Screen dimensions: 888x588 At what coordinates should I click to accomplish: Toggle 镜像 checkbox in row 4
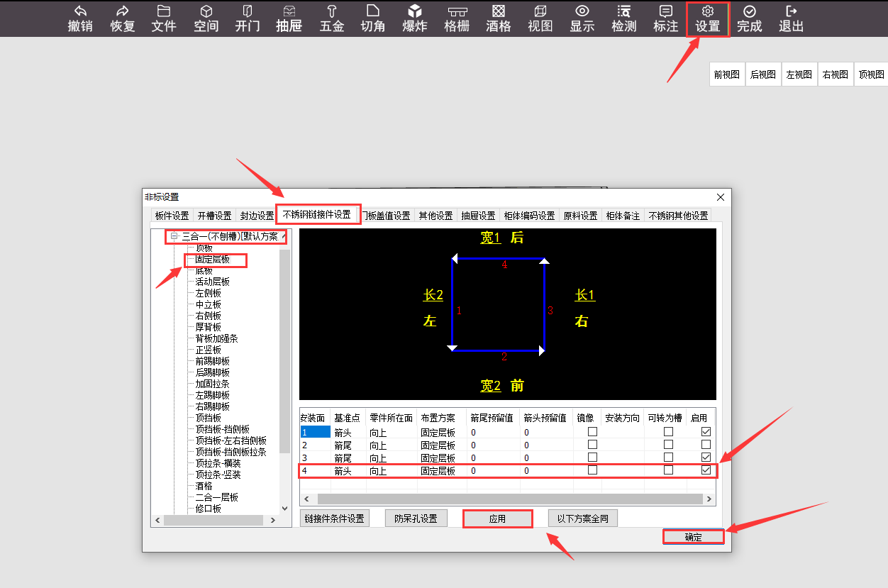pyautogui.click(x=592, y=470)
